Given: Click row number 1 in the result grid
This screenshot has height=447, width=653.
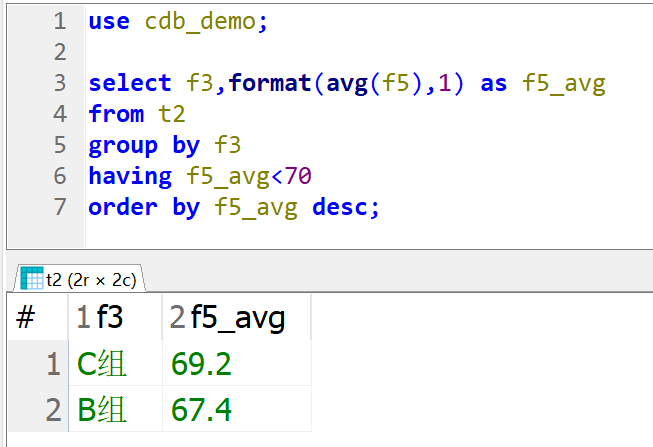Looking at the screenshot, I should tap(53, 364).
